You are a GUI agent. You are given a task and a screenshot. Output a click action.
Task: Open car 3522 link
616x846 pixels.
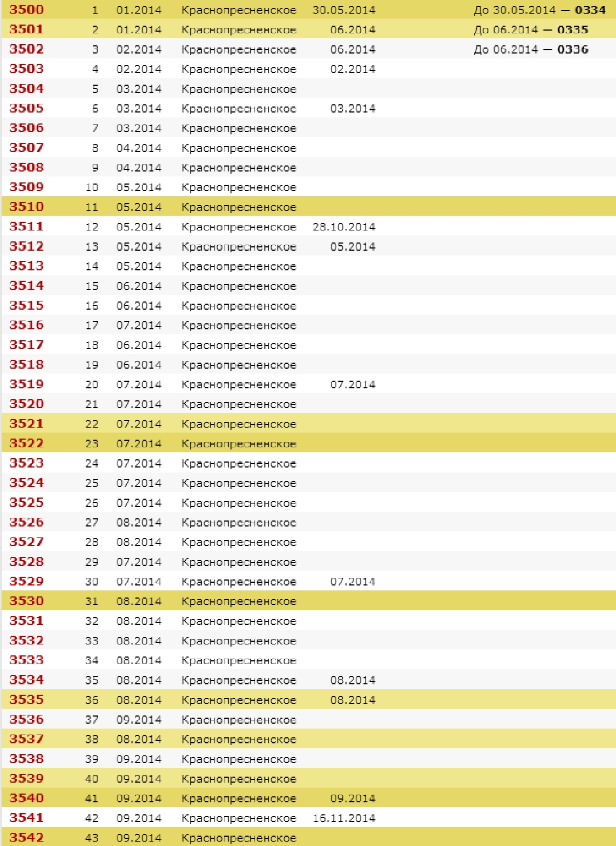(26, 443)
